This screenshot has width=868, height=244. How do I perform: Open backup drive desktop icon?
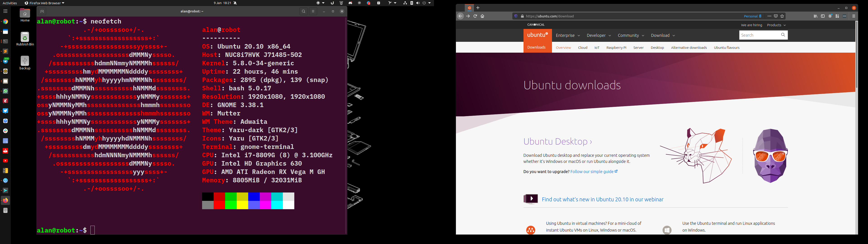pyautogui.click(x=25, y=63)
